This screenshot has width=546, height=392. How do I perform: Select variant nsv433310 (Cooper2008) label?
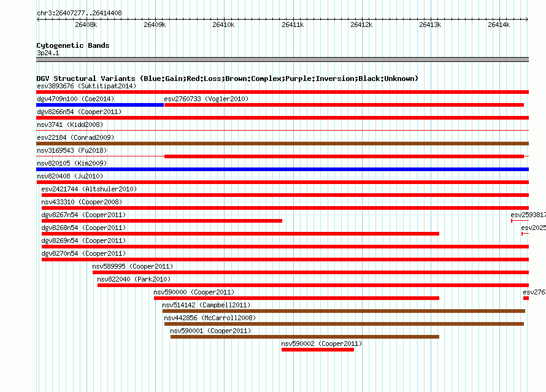pos(82,202)
